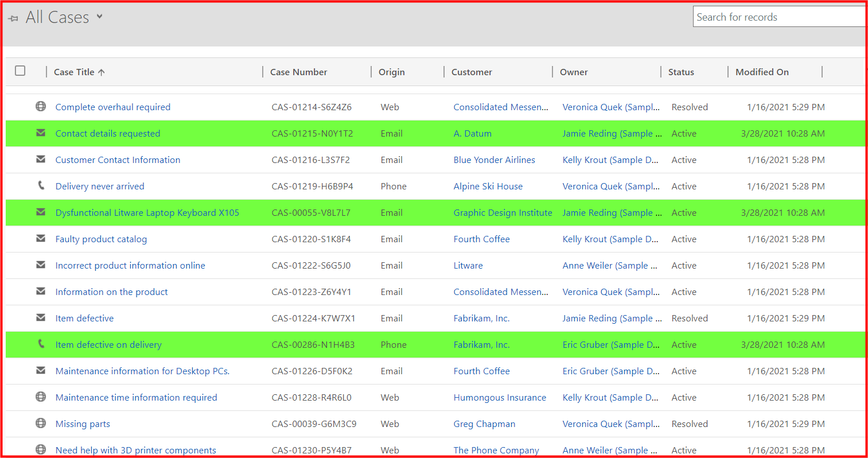Image resolution: width=868 pixels, height=458 pixels.
Task: Tick the select-all checkbox in the header
Action: coord(20,71)
